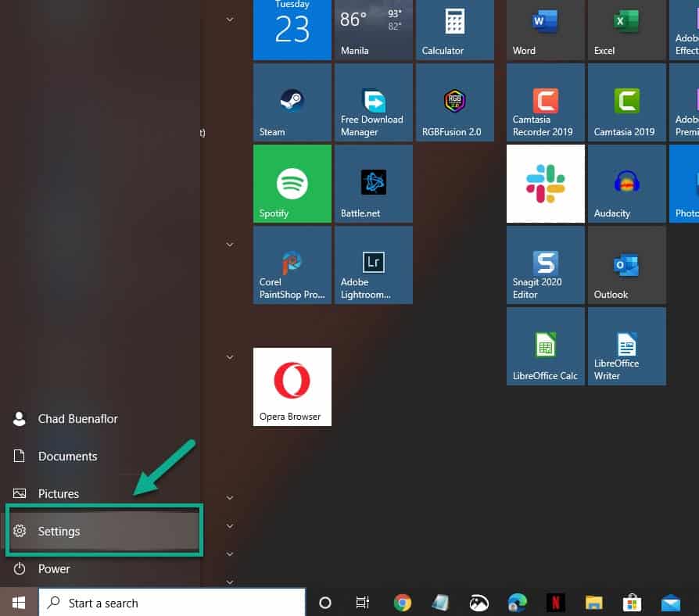Open Opera Browser

click(x=292, y=386)
